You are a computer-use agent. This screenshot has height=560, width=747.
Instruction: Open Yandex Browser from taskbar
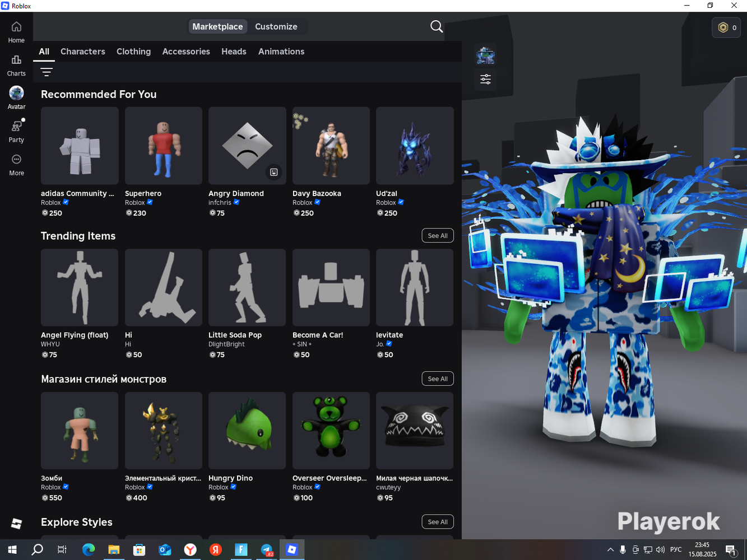click(191, 550)
